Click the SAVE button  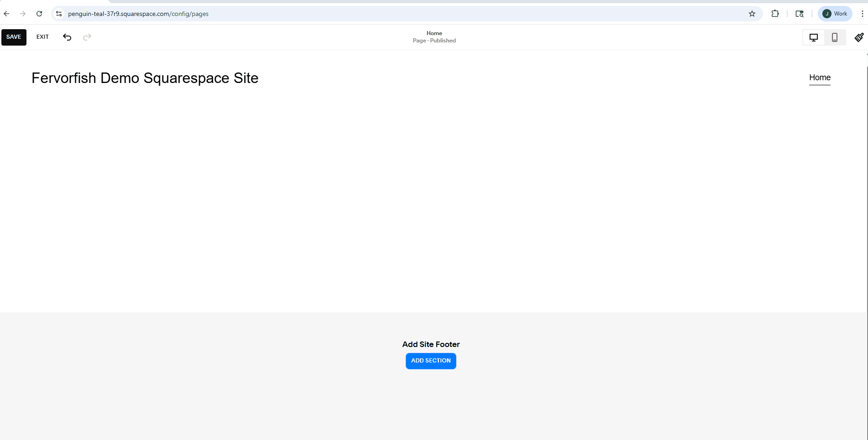click(x=14, y=37)
